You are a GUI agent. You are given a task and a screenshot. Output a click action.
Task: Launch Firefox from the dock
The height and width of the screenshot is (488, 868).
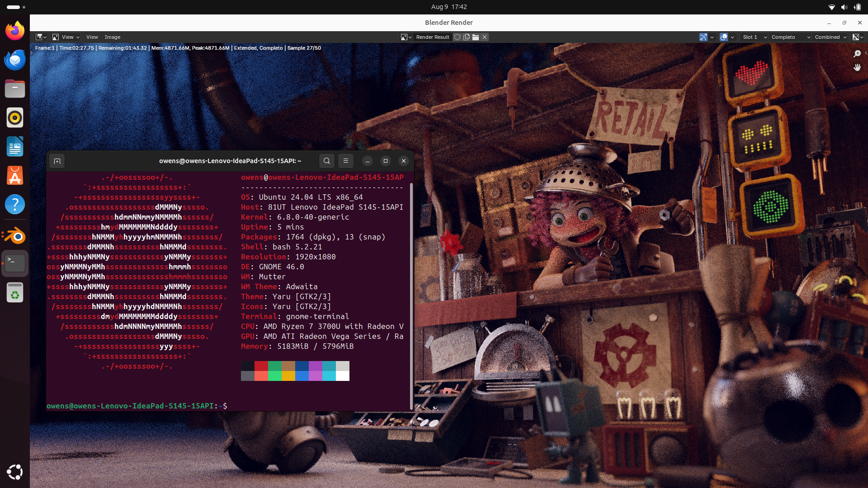pos(15,31)
